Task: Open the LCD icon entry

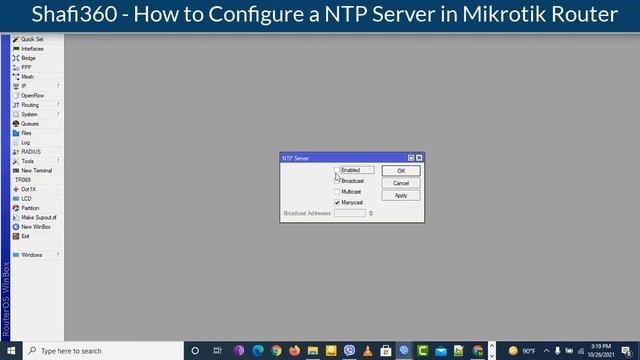Action: pos(16,199)
